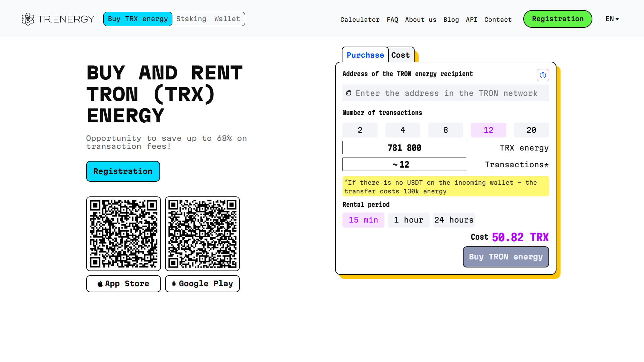644x362 pixels.
Task: Click the TR.ENERGY atom logo icon
Action: (x=28, y=19)
